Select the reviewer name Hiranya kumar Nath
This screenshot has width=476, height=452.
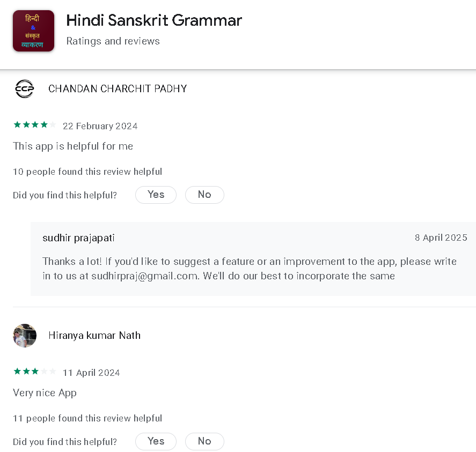94,336
